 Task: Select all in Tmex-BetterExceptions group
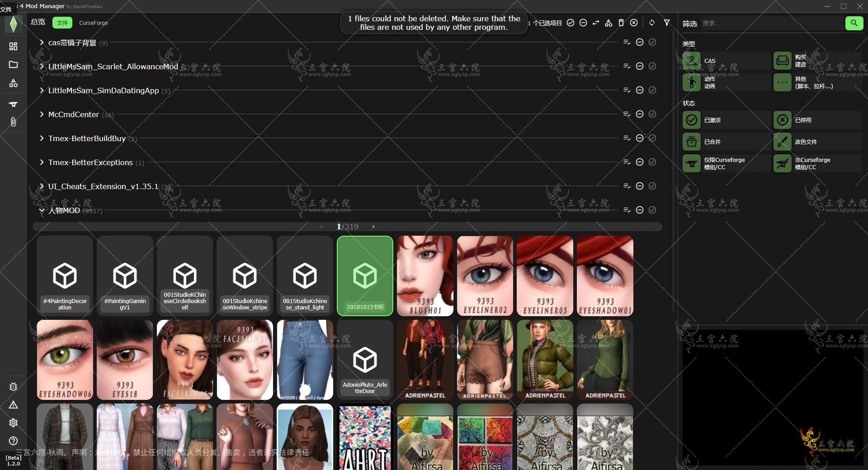[627, 162]
